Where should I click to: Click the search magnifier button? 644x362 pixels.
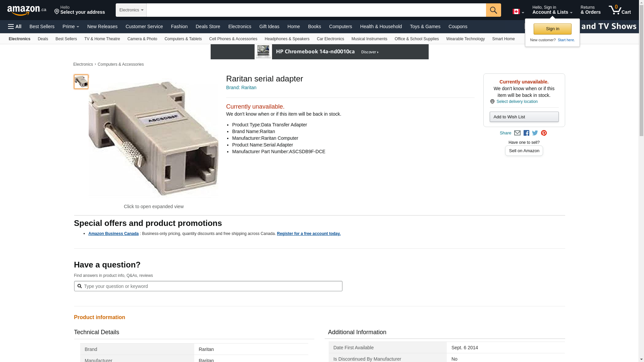coord(493,10)
